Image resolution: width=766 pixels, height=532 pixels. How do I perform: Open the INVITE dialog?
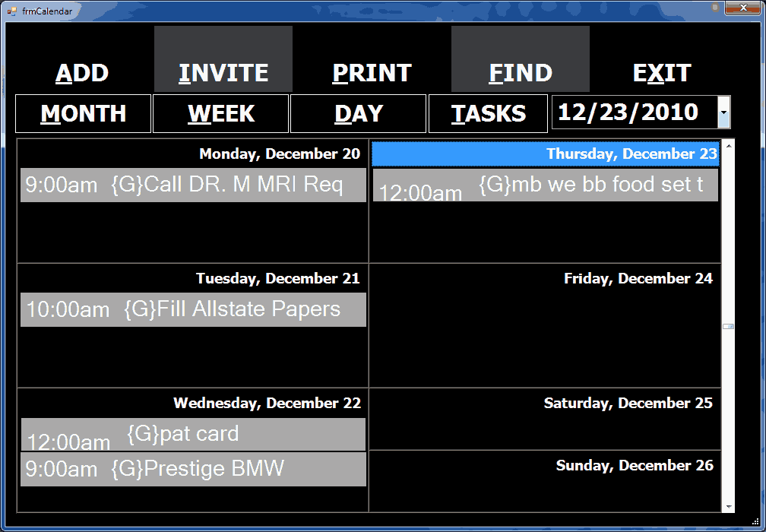coord(223,73)
